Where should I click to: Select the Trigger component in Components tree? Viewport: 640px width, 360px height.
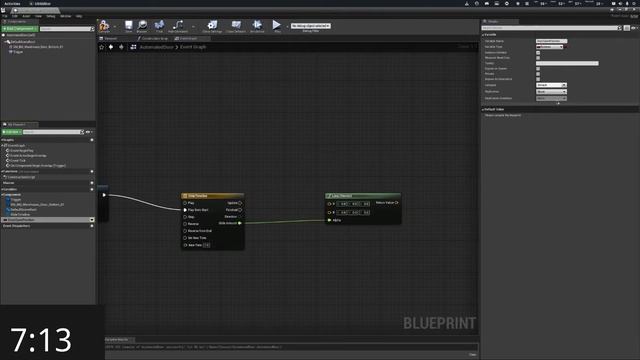pyautogui.click(x=18, y=52)
